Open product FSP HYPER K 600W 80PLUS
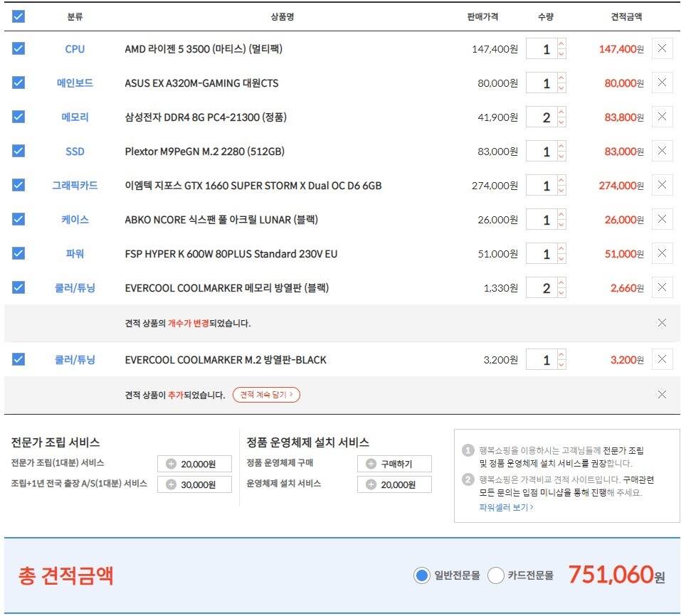The height and width of the screenshot is (616, 681). 231,253
